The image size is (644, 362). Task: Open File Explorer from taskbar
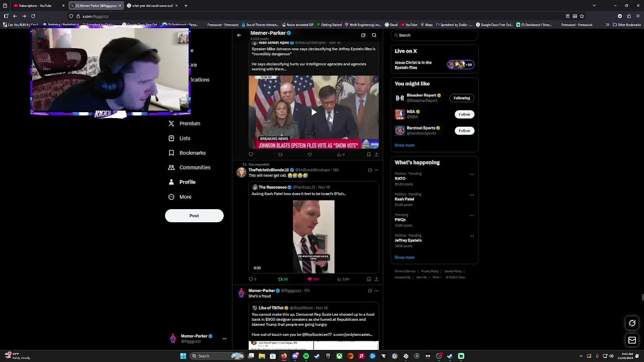[262, 356]
